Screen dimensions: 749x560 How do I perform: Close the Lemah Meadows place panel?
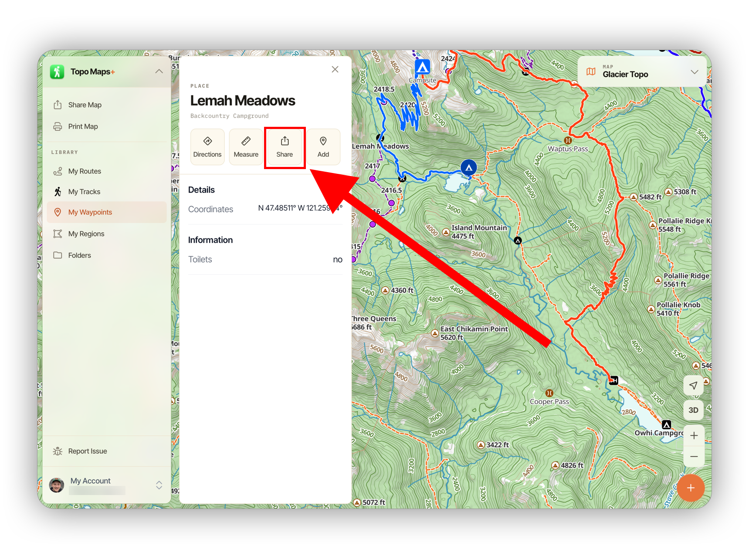pyautogui.click(x=335, y=69)
